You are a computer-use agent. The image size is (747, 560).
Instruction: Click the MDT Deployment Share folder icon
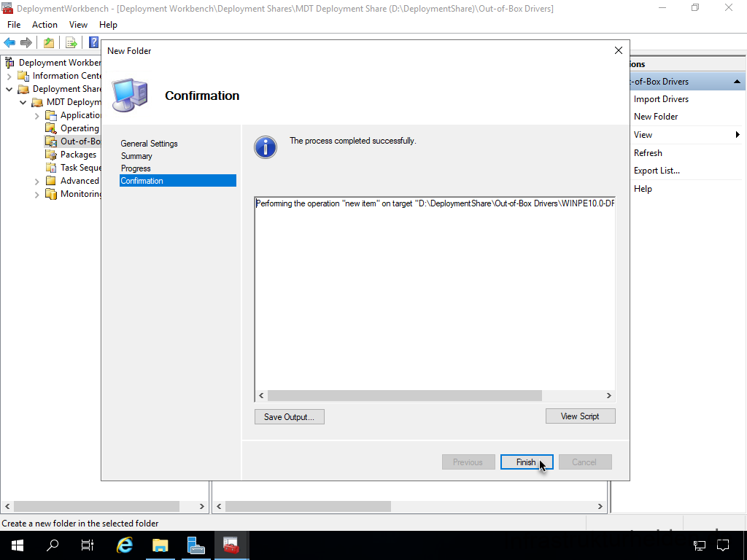point(37,102)
